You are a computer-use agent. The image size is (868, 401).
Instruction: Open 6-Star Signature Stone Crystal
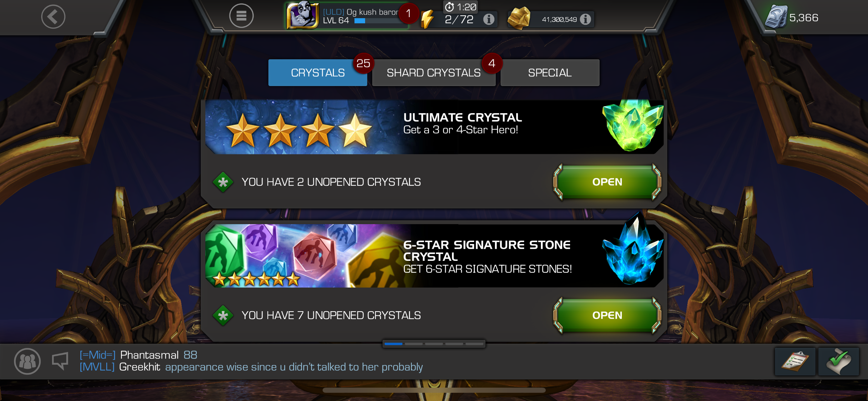[x=607, y=315]
